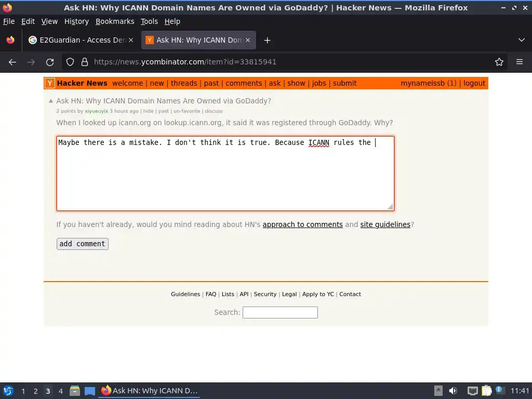
Task: Open footer Security link
Action: point(265,294)
